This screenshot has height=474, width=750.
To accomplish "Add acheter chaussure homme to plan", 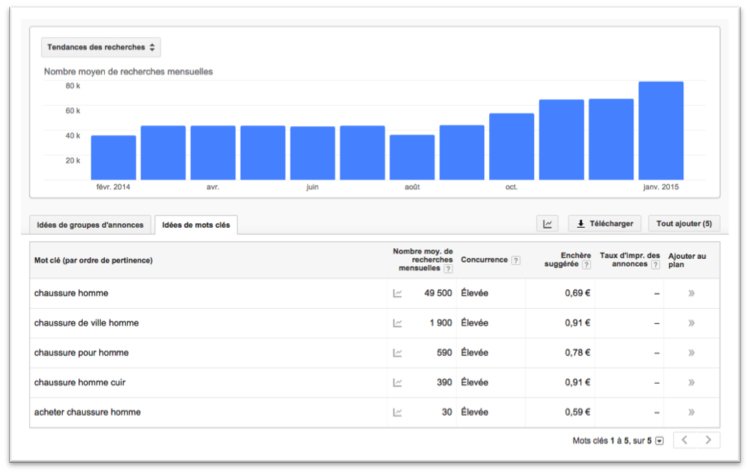I will coord(691,412).
